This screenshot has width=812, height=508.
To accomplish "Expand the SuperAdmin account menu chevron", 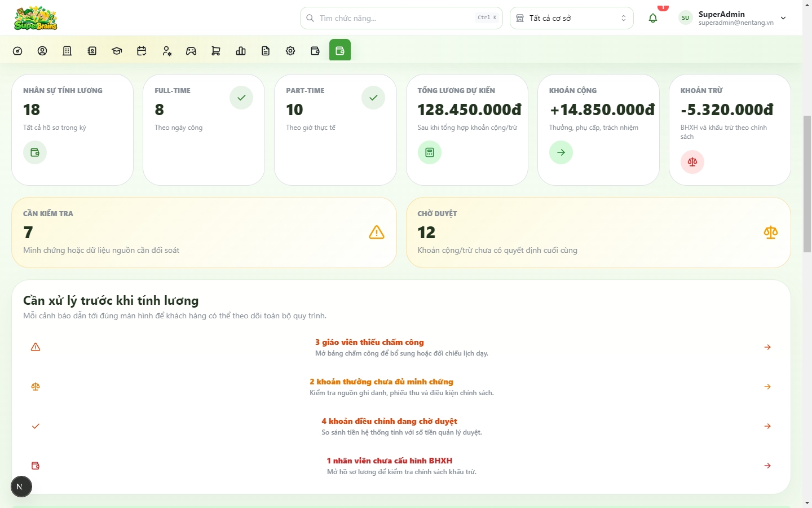I will [783, 18].
